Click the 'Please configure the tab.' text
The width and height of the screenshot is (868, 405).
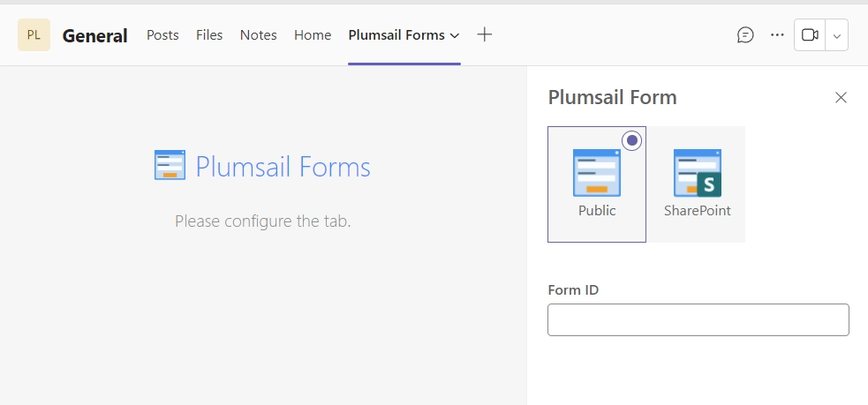pos(263,221)
